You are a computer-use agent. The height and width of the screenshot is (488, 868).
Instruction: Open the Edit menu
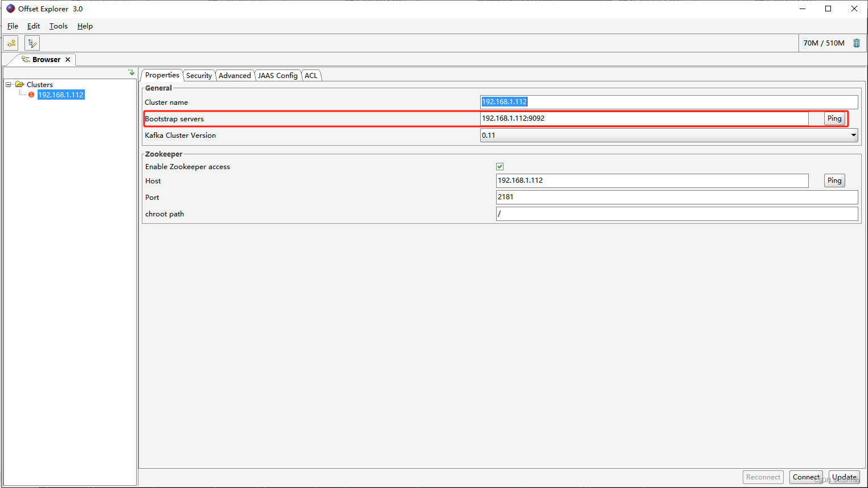pyautogui.click(x=34, y=26)
